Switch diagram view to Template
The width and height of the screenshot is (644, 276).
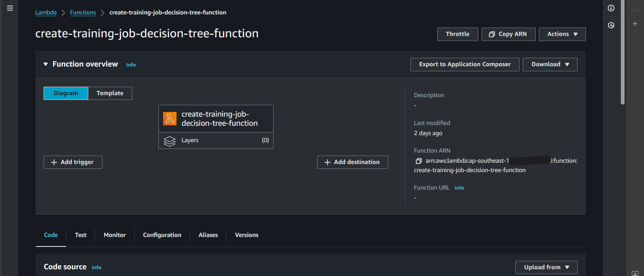tap(110, 93)
